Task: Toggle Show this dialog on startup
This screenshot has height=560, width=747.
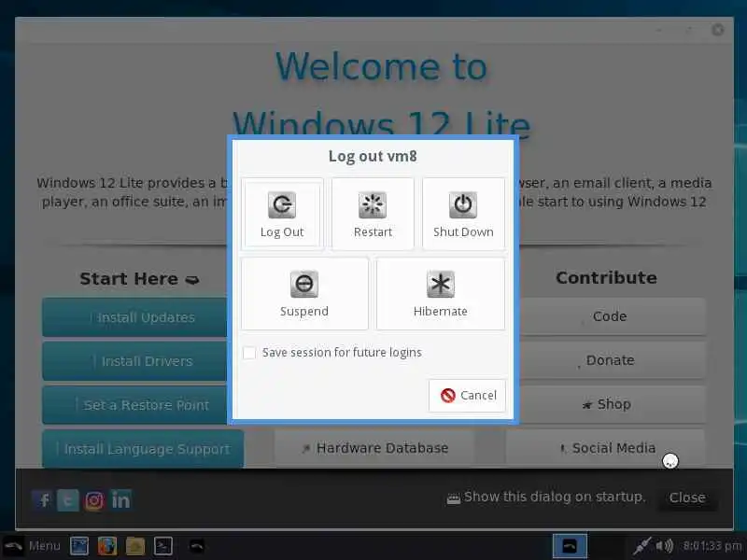Action: pyautogui.click(x=453, y=498)
